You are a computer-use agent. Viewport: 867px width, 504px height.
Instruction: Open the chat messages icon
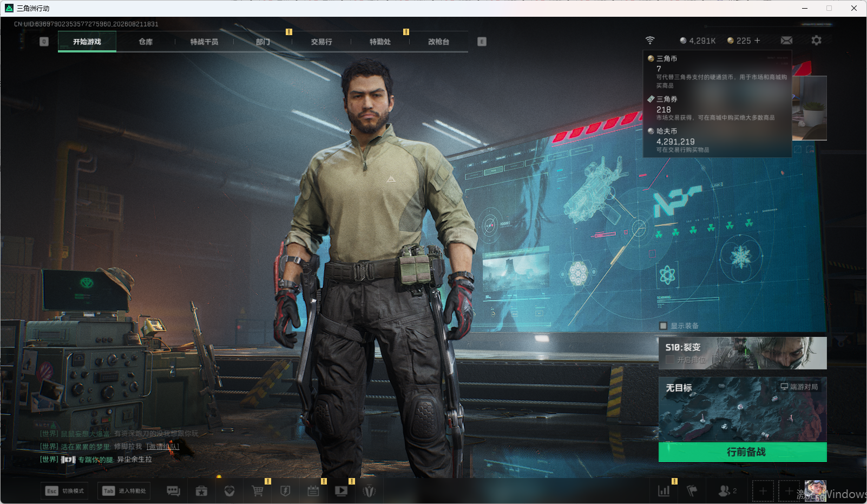tap(173, 491)
